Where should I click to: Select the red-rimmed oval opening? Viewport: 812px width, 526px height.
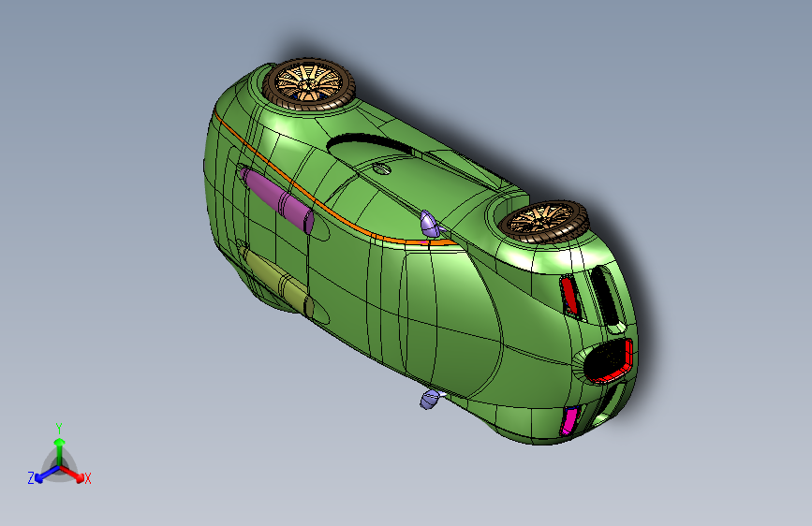coord(609,361)
